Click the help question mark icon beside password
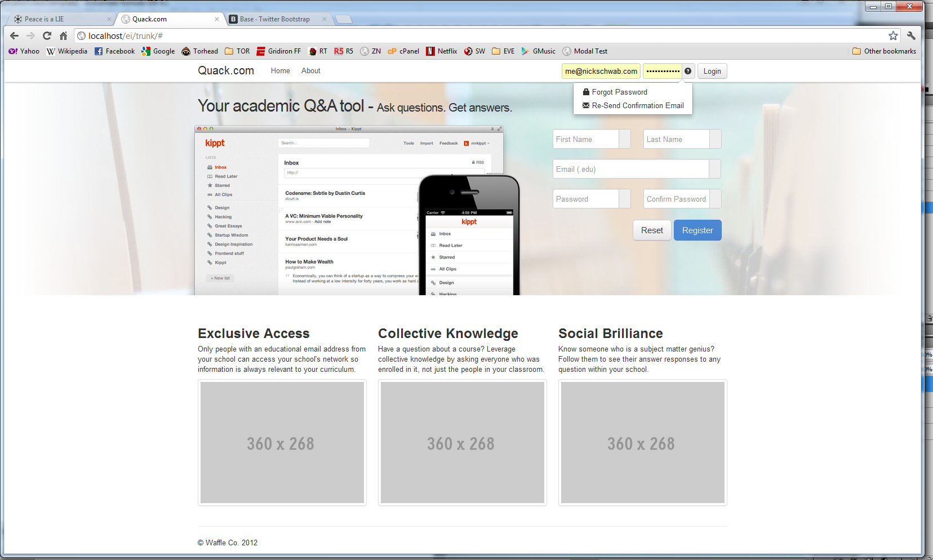Viewport: 933px width, 560px height. point(688,71)
